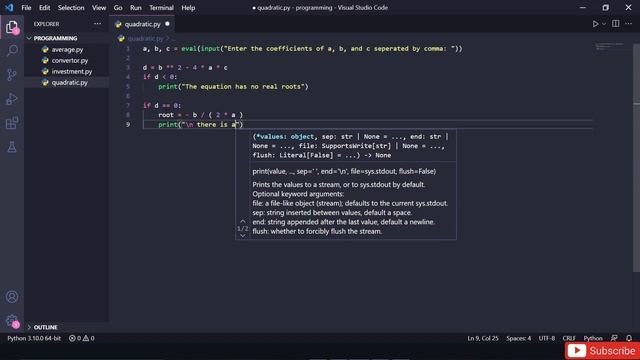640x360 pixels.
Task: Open investment.py in the explorer
Action: (x=72, y=71)
